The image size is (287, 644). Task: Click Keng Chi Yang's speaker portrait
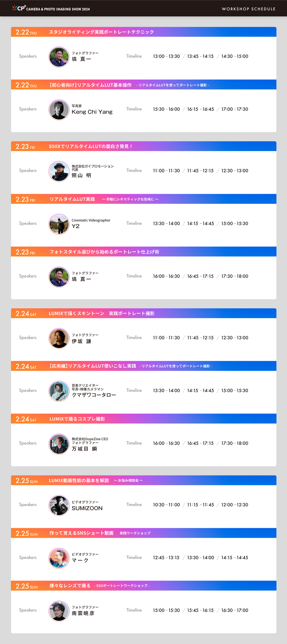point(59,110)
